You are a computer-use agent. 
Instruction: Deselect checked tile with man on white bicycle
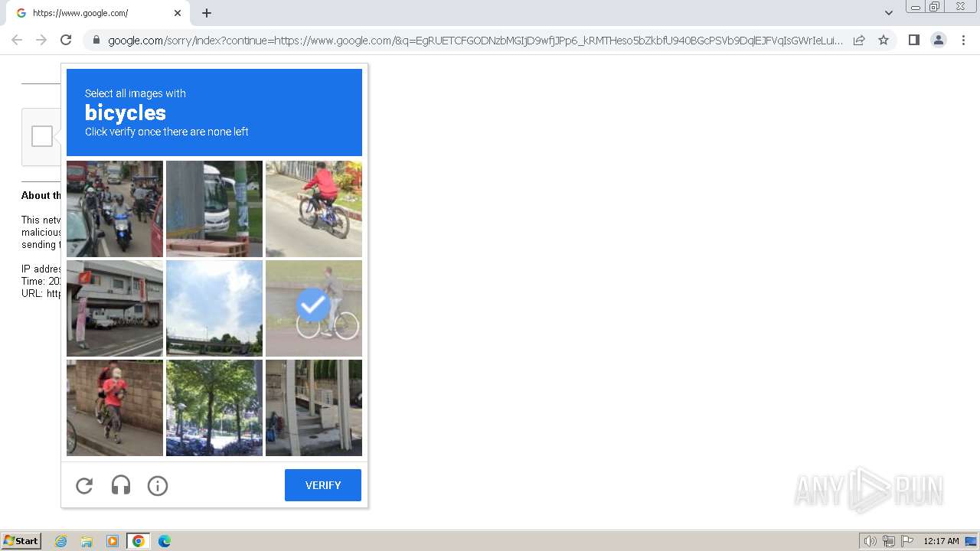pos(314,308)
